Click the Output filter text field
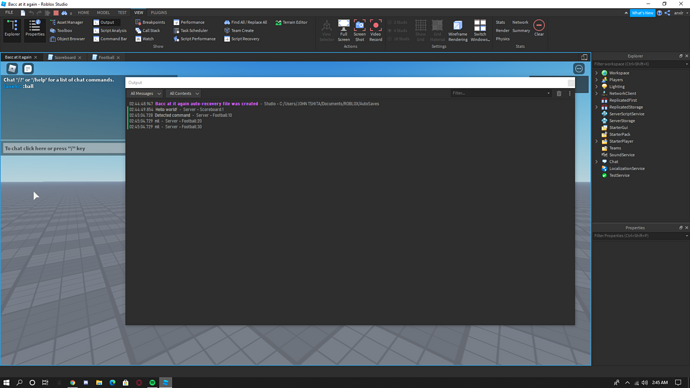The image size is (690, 388). [501, 93]
